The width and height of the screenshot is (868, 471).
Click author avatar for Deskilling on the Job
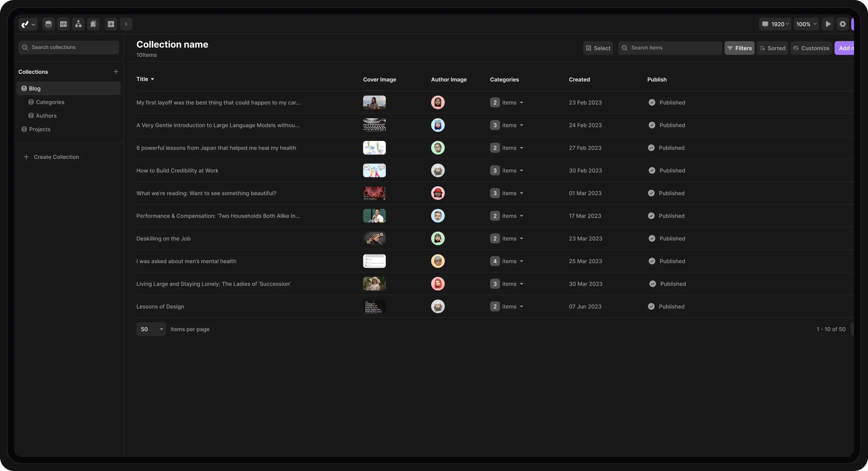tap(438, 239)
